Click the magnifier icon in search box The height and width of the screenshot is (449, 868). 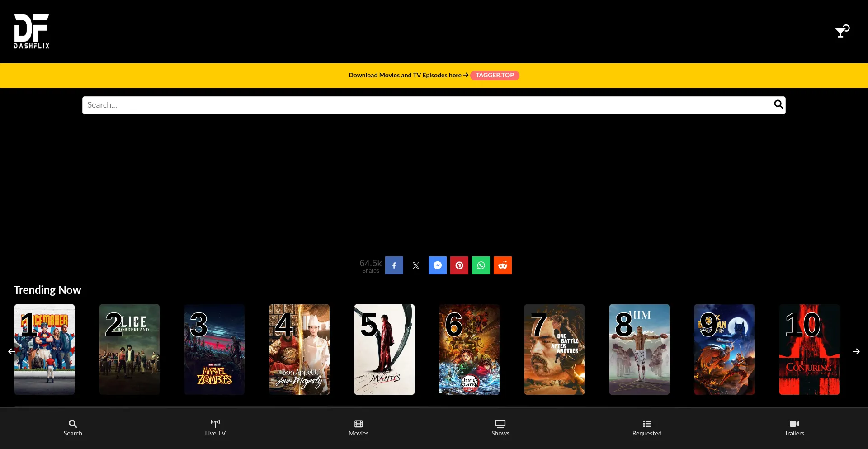coord(778,104)
